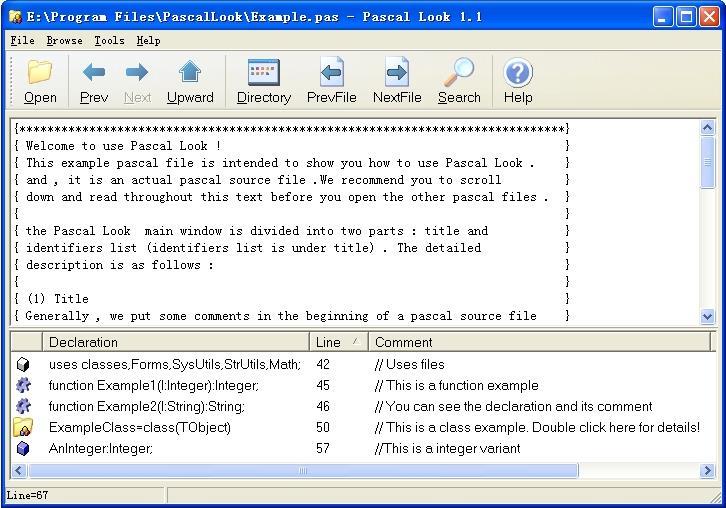Image resolution: width=726 pixels, height=508 pixels.
Task: Click the cube icon beside uses classes row
Action: coord(23,365)
